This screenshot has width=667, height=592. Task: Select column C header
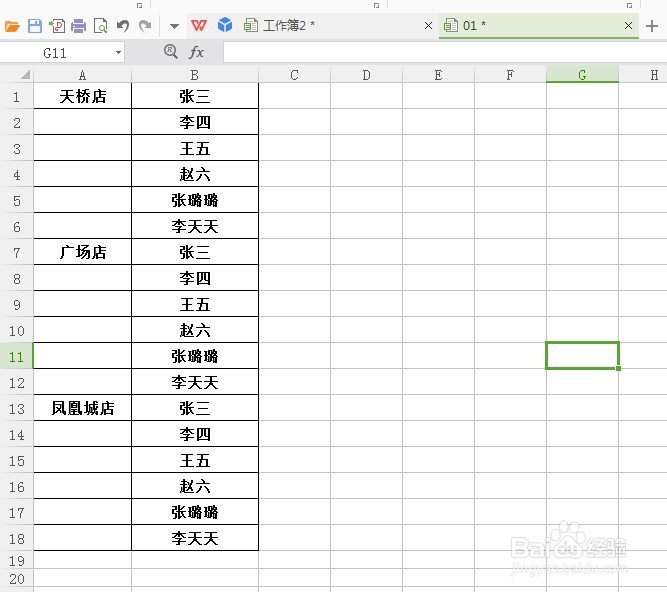tap(294, 75)
